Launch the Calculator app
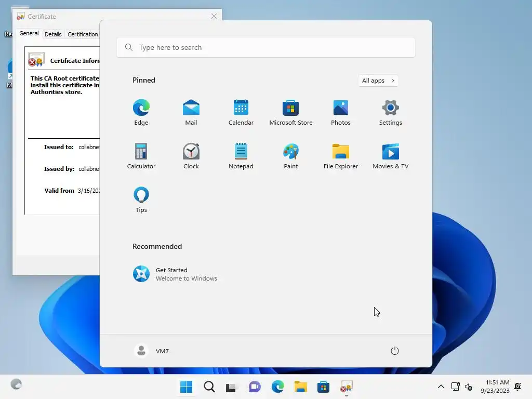 click(141, 156)
